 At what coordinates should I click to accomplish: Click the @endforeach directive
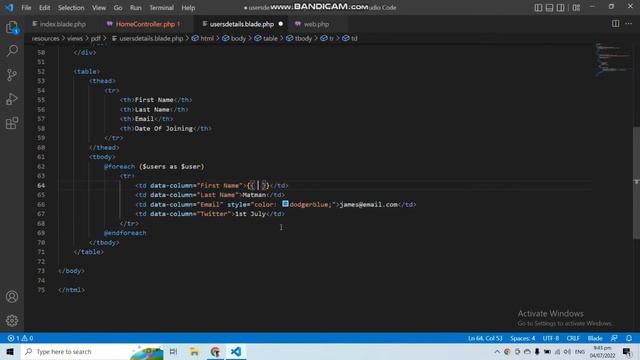click(x=125, y=233)
